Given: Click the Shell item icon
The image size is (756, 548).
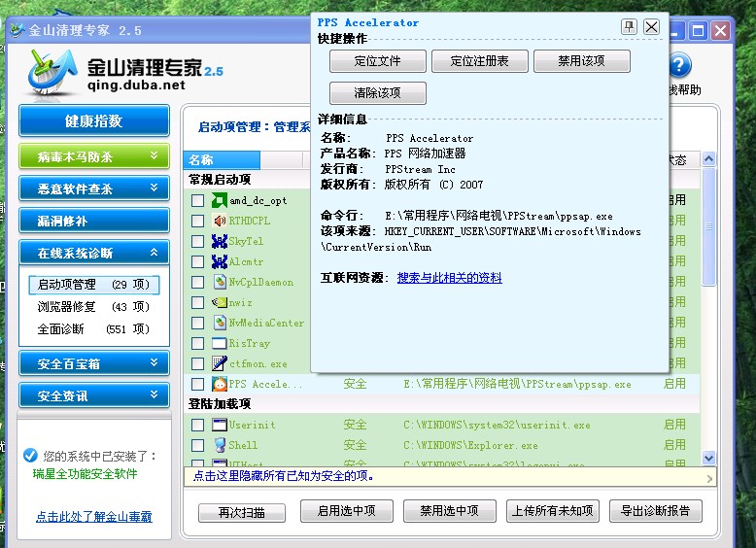Looking at the screenshot, I should point(220,445).
